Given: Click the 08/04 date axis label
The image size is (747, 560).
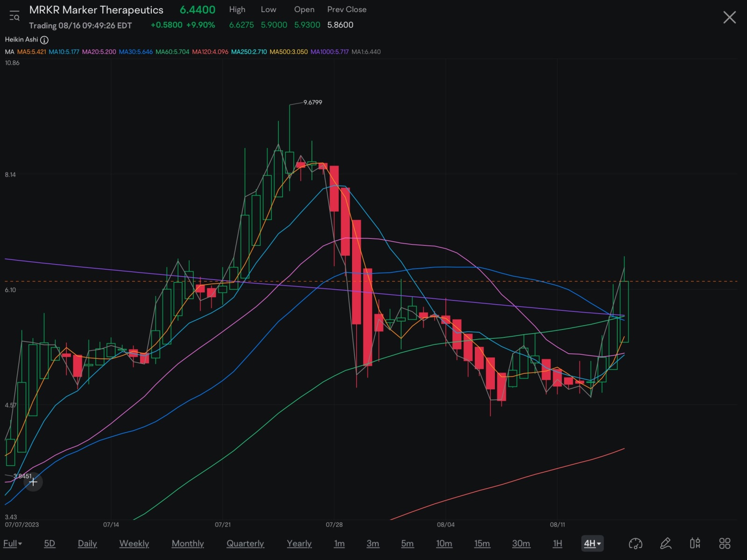Looking at the screenshot, I should tap(446, 525).
